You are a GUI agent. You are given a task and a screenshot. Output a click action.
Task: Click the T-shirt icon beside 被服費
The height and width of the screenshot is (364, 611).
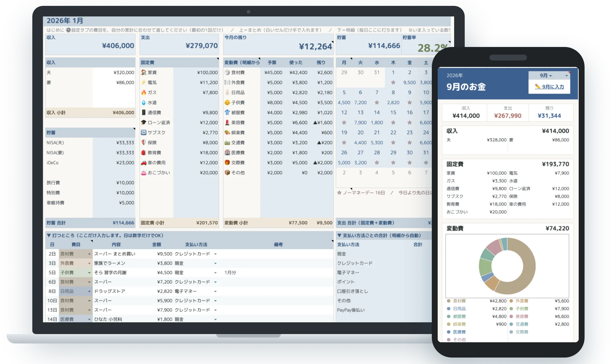pyautogui.click(x=227, y=112)
